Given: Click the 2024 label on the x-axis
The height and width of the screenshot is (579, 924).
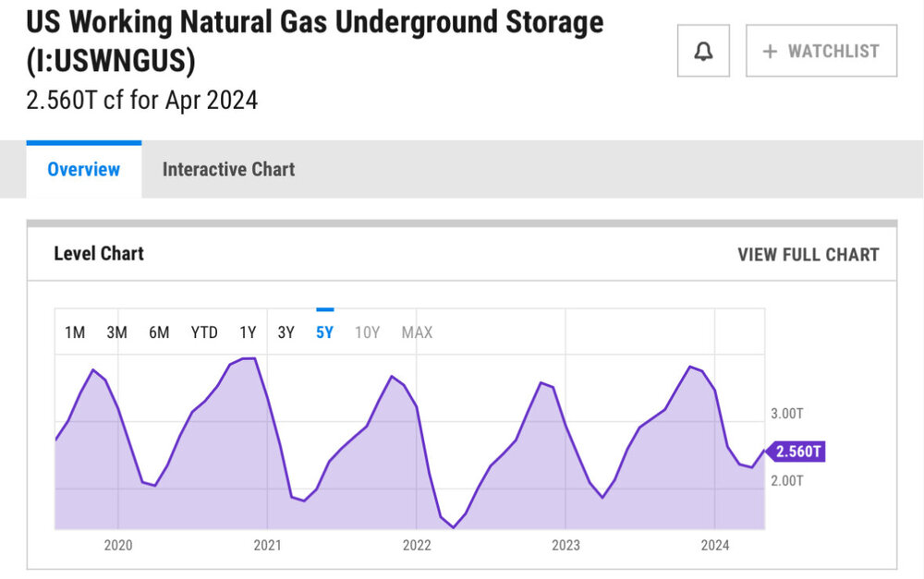Looking at the screenshot, I should click(x=715, y=545).
